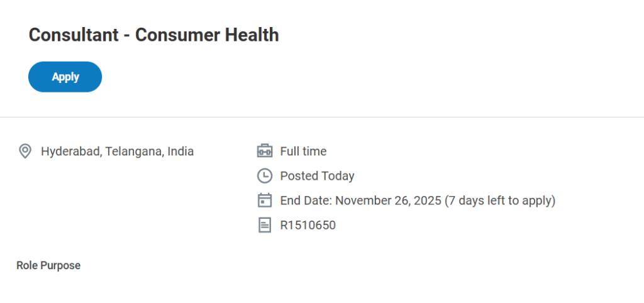Click the End Date label text
The height and width of the screenshot is (303, 644).
pyautogui.click(x=306, y=201)
